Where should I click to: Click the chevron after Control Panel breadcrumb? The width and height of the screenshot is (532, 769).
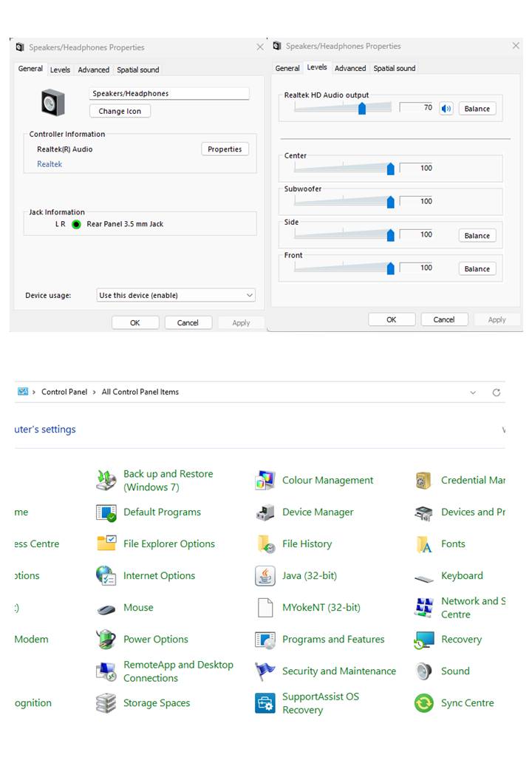pos(95,392)
